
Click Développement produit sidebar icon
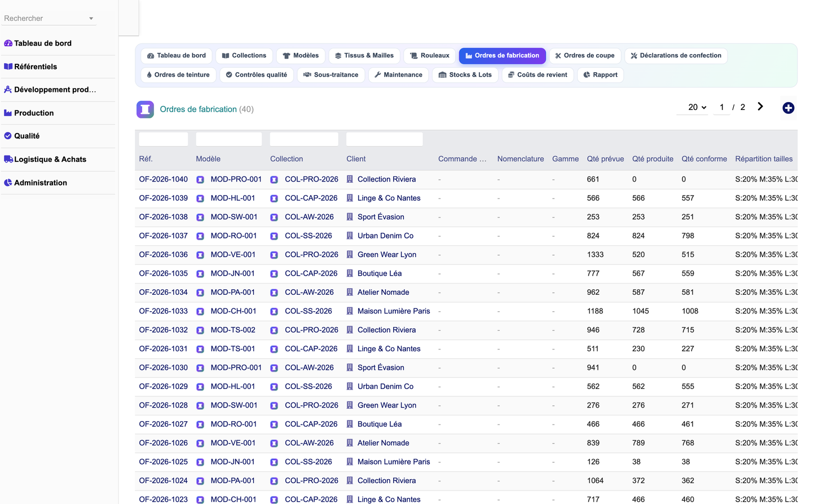point(8,90)
